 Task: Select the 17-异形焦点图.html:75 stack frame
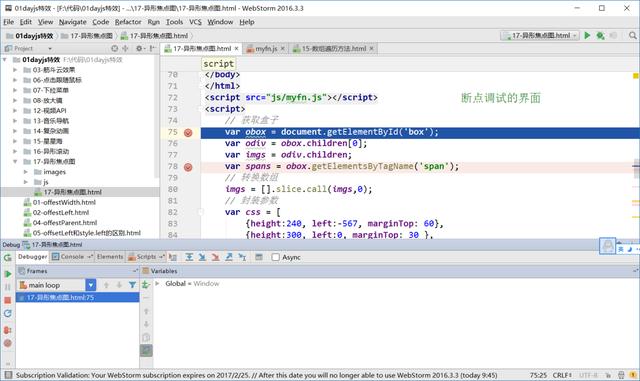[78, 297]
